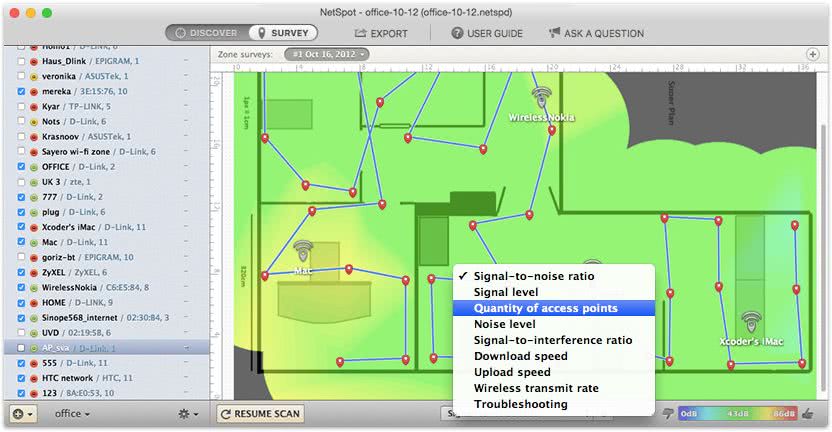Open Export options
The width and height of the screenshot is (832, 432).
point(381,33)
